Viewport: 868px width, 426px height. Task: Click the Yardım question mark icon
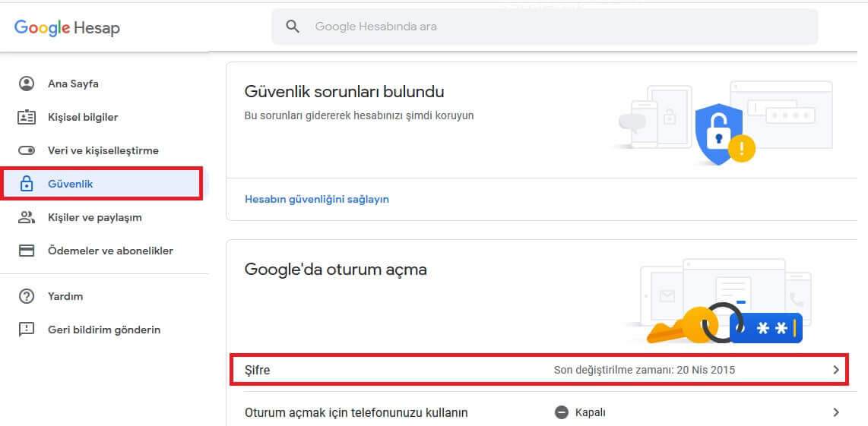pyautogui.click(x=27, y=297)
